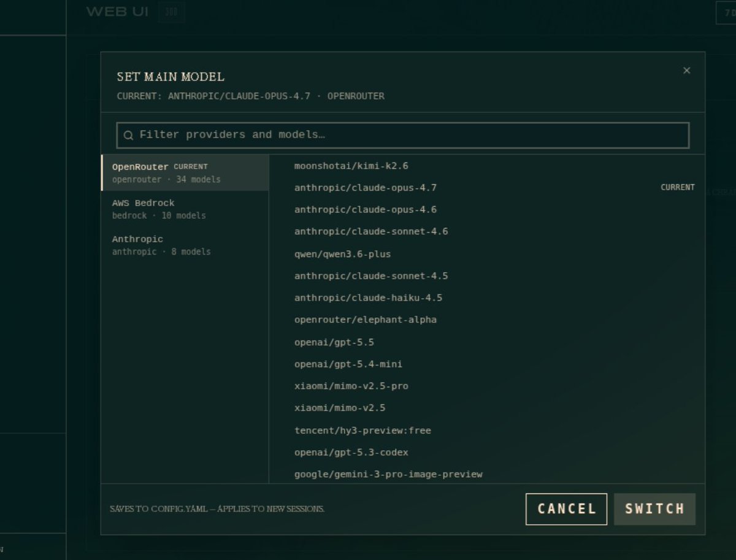Choose anthropic/claude-sonnet-4.6 model
736x560 pixels.
(487, 232)
